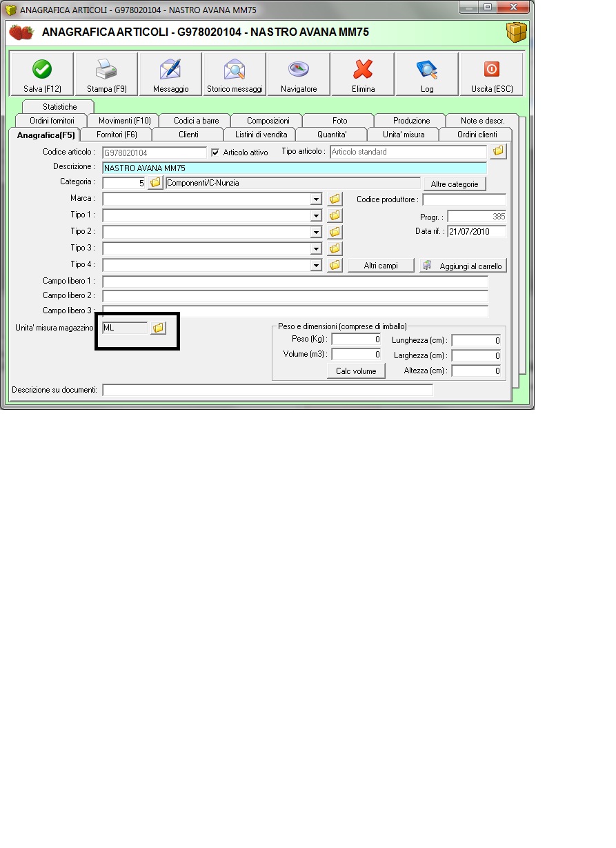Viewport: 616px width, 848px height.
Task: Click the folder icon beside Tipo 1
Action: click(x=335, y=215)
